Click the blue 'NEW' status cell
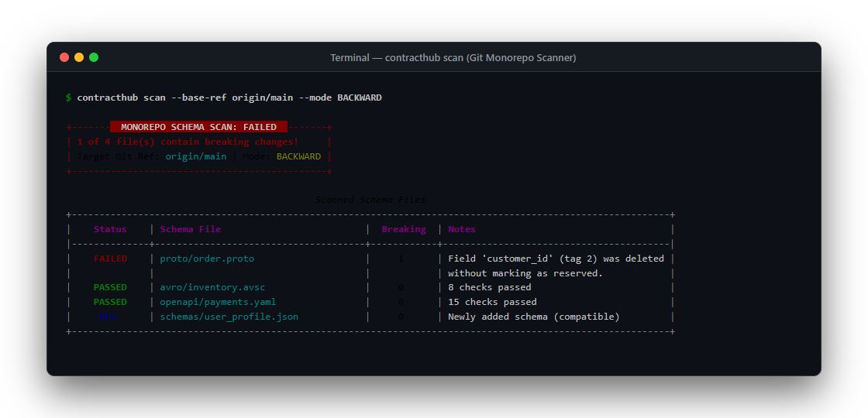The height and width of the screenshot is (418, 868). click(108, 317)
